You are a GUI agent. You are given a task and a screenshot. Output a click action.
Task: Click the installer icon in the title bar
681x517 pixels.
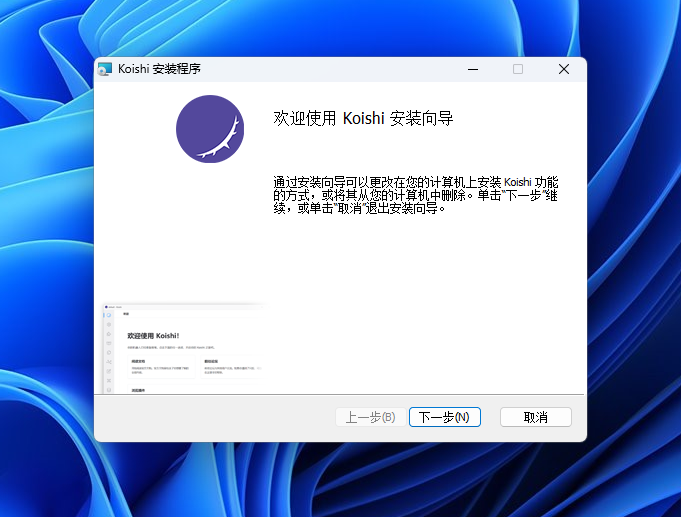pyautogui.click(x=105, y=69)
